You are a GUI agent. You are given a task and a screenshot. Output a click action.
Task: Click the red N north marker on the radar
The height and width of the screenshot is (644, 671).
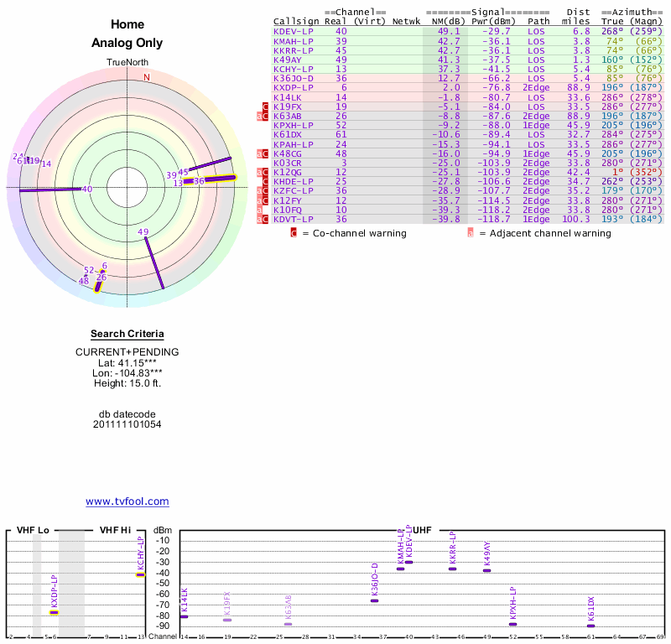(147, 78)
